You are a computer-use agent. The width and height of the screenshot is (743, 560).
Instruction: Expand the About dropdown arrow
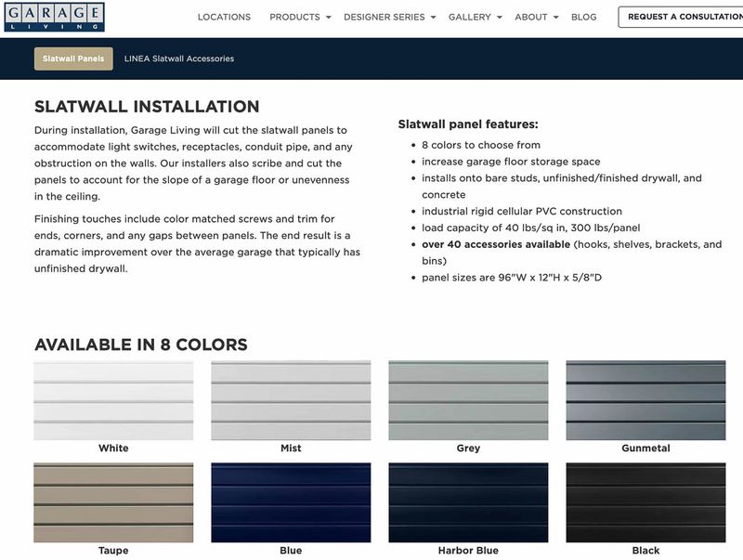(x=555, y=17)
